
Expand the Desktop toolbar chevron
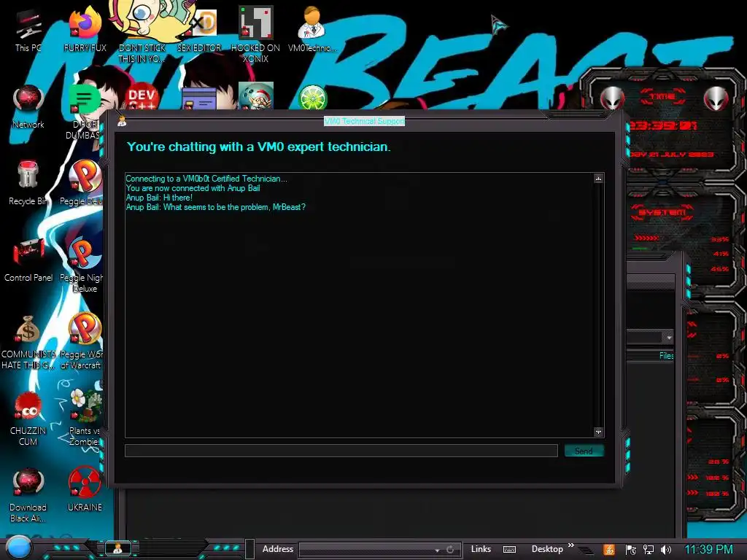point(571,545)
